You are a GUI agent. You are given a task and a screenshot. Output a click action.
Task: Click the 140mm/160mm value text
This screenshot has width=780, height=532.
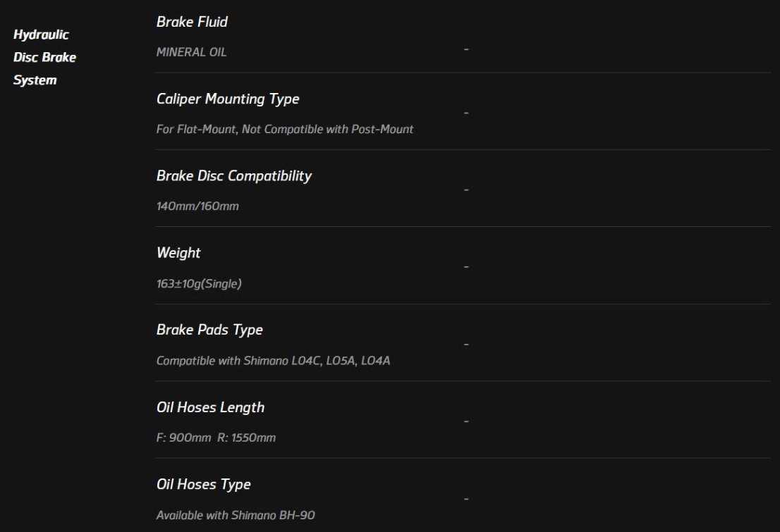pos(197,206)
